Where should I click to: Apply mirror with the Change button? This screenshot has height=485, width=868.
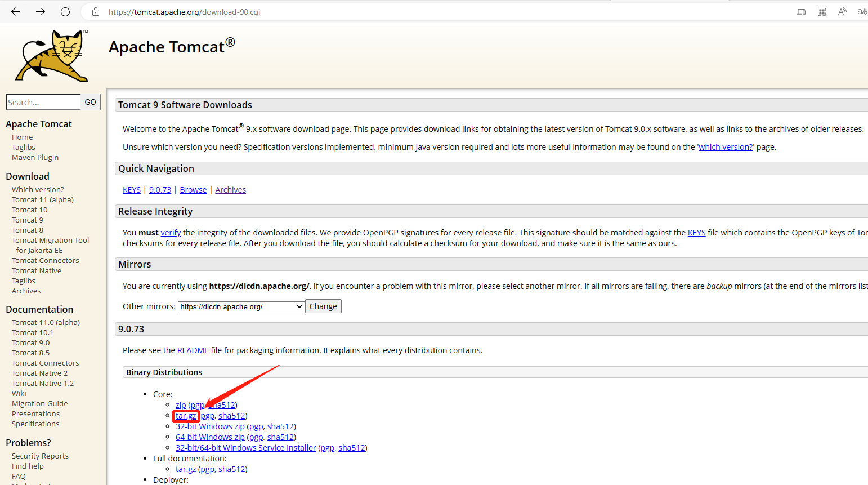point(323,306)
